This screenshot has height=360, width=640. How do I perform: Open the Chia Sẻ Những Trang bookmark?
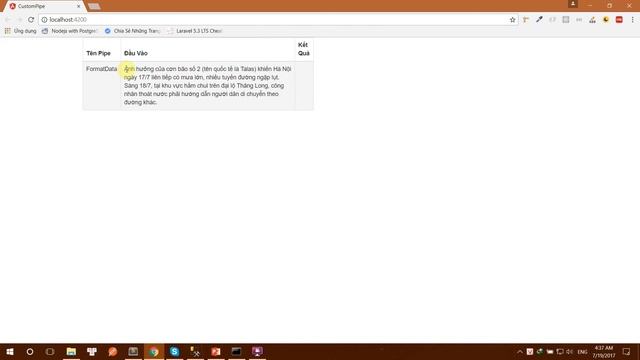point(132,31)
